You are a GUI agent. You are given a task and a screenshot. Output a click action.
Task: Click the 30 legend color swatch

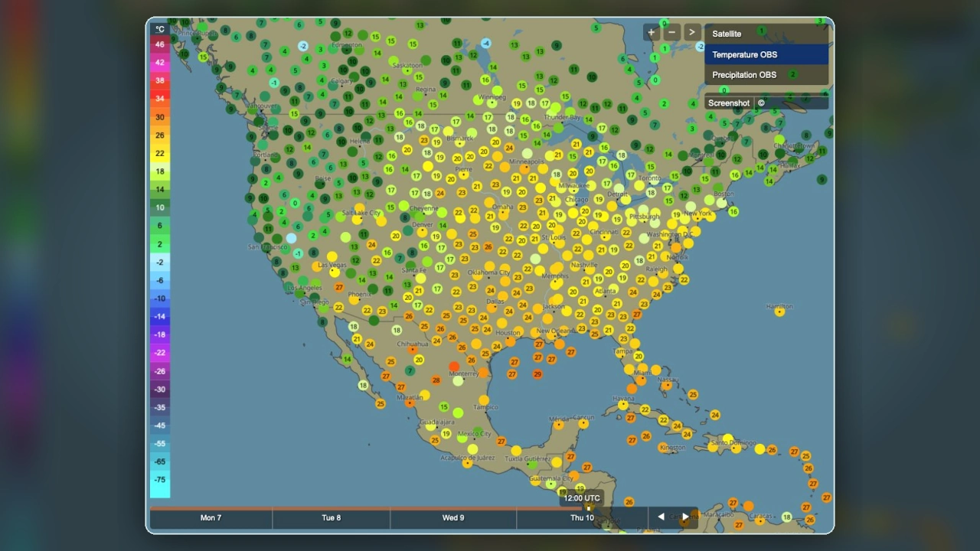point(159,117)
